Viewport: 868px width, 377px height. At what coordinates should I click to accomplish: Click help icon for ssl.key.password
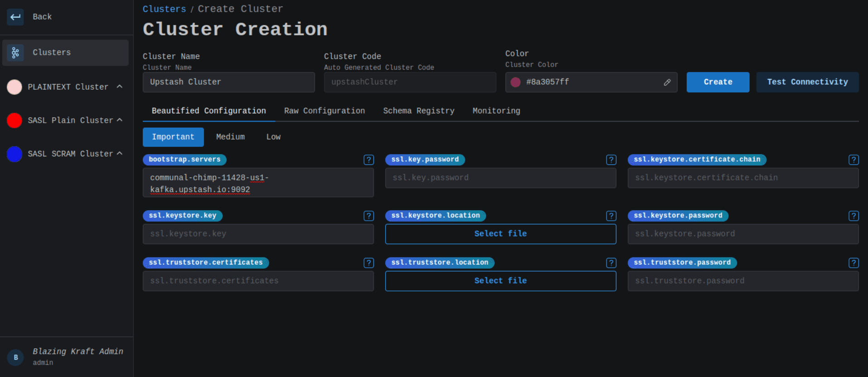coord(611,159)
